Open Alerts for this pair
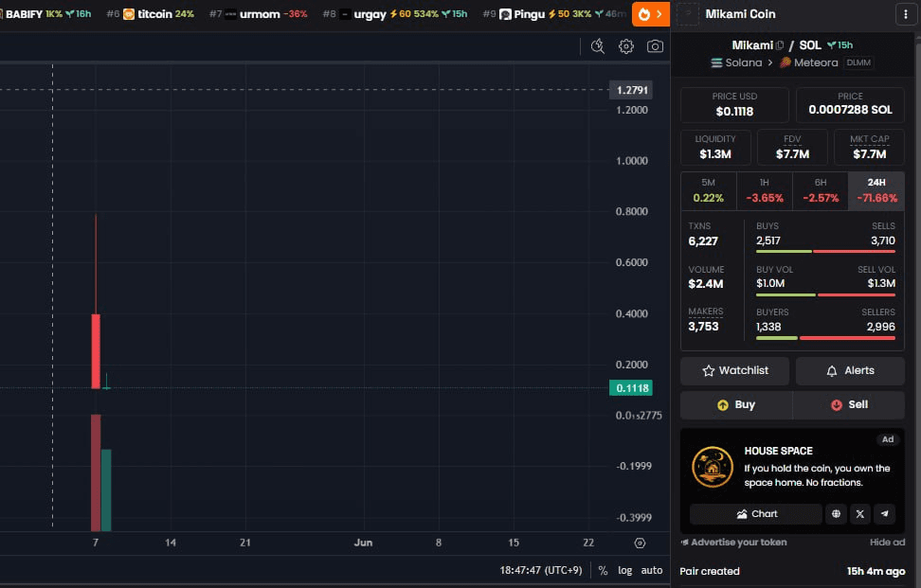The image size is (921, 588). 850,370
